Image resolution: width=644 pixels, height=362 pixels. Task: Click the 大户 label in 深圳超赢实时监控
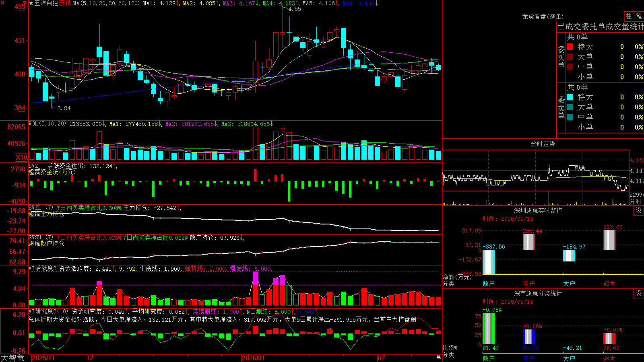pos(569,284)
